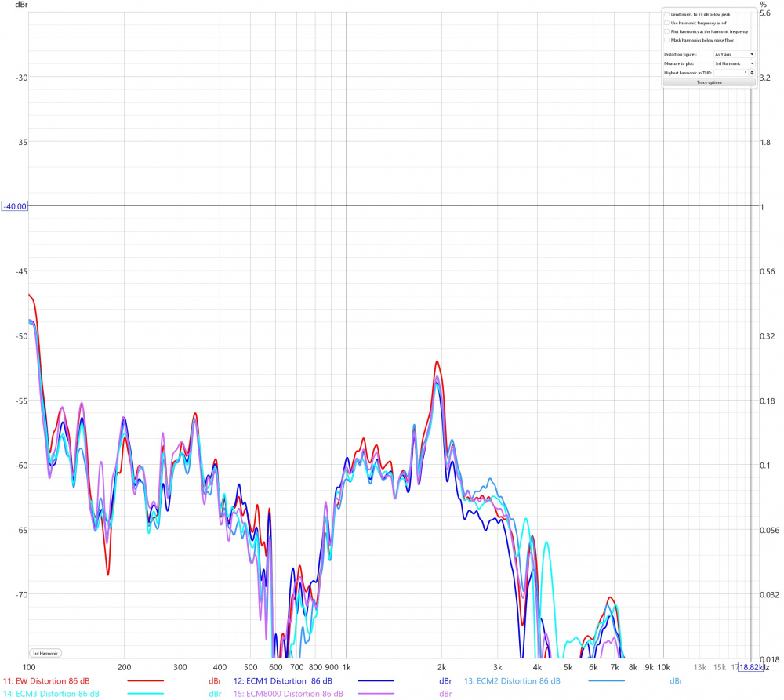This screenshot has height=700, width=784.
Task: Click the 3rd Harmonic label in graph corner
Action: pyautogui.click(x=45, y=653)
